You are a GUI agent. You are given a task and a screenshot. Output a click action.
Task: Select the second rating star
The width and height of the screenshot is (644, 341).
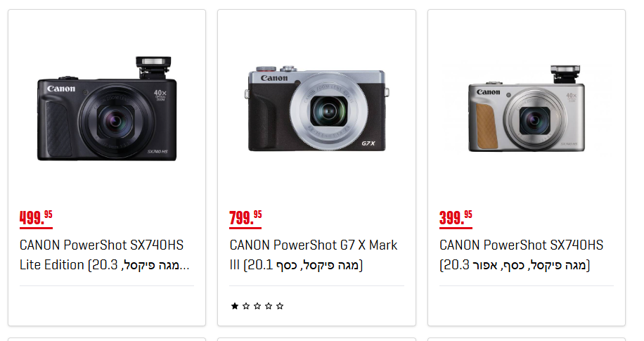click(246, 306)
